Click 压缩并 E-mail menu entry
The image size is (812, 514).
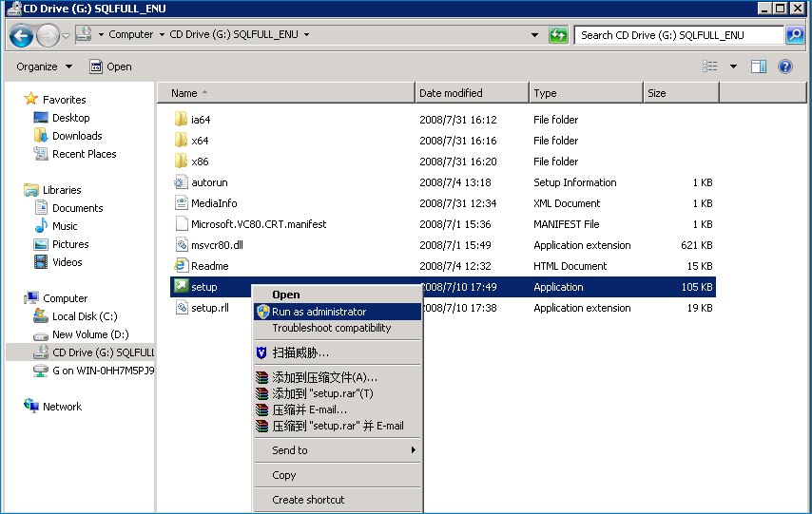point(338,409)
